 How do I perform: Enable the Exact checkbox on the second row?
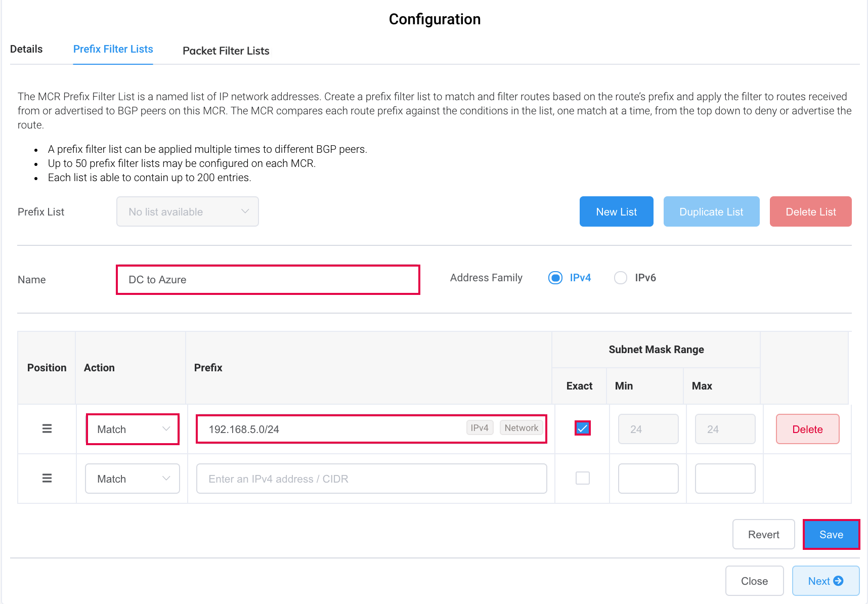(582, 478)
